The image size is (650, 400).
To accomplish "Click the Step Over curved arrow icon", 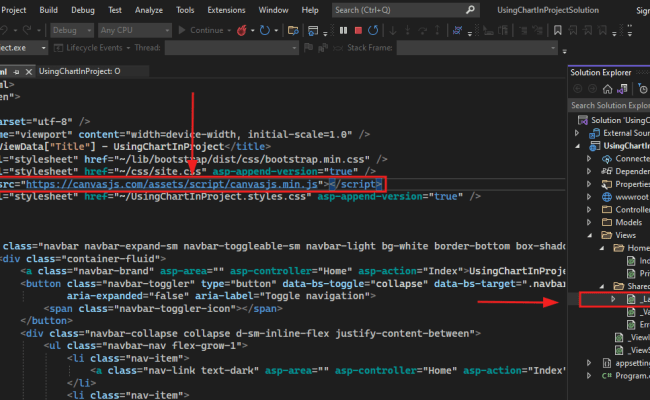I will tap(422, 30).
